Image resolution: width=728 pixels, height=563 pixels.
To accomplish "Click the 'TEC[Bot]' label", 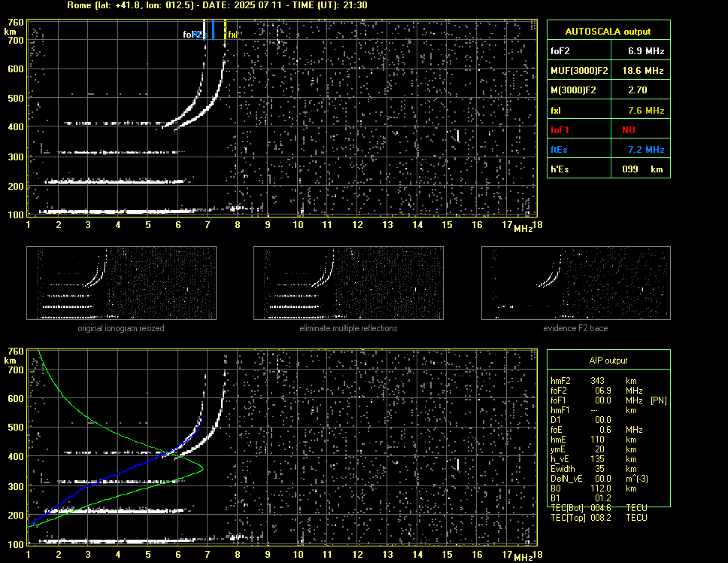I will [567, 508].
